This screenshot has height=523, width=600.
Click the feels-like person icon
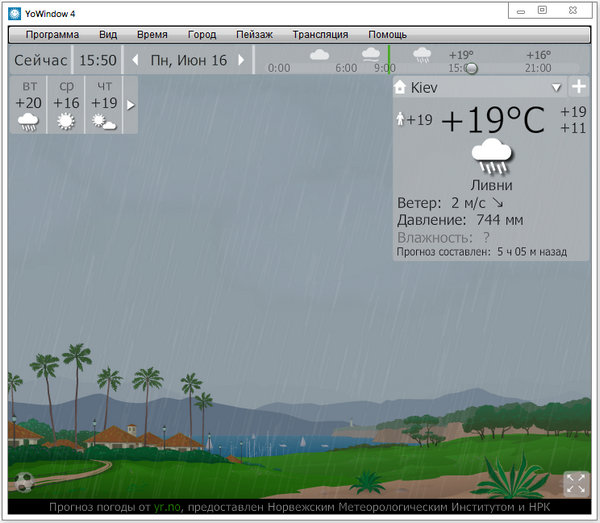(400, 120)
